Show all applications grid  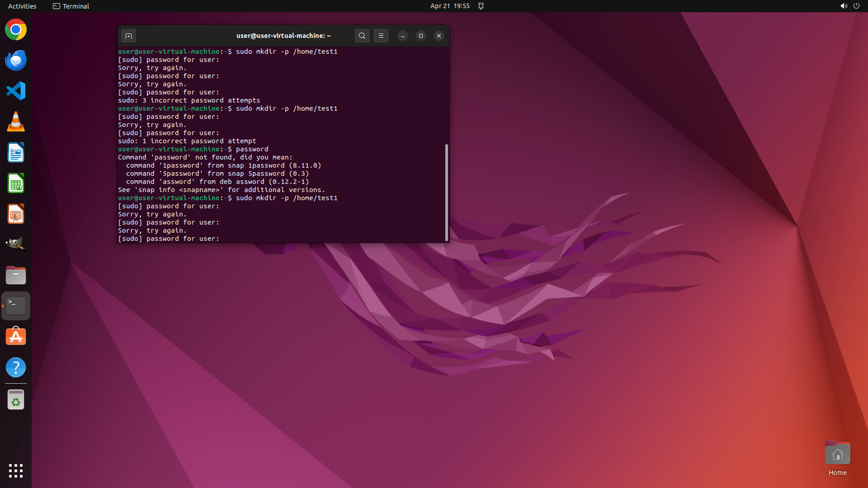click(16, 471)
